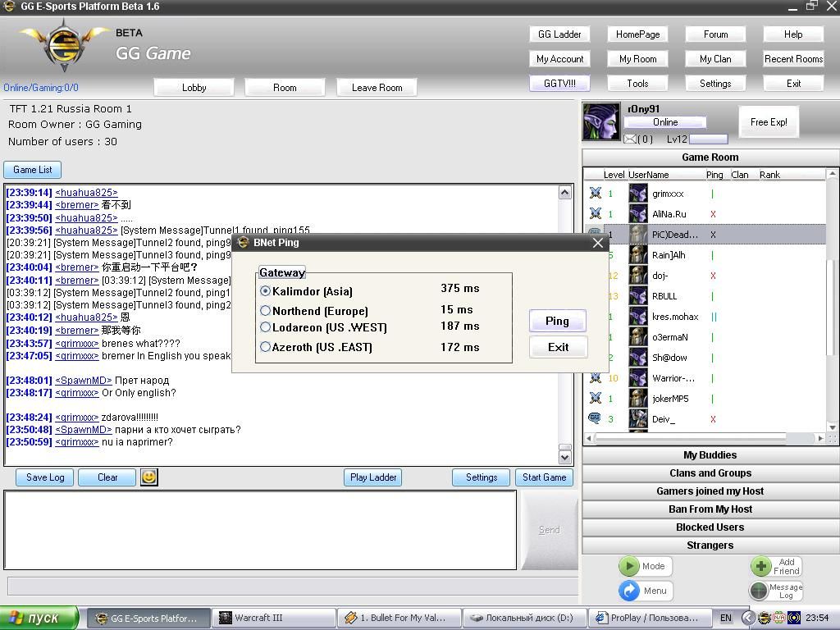The height and width of the screenshot is (630, 840).
Task: Open My Account
Action: coord(559,59)
